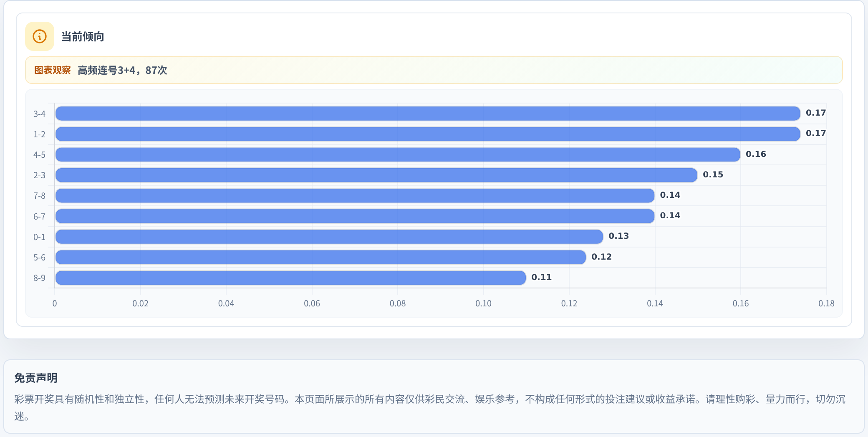Select the 0-1 bar
This screenshot has height=437, width=868.
[x=329, y=237]
